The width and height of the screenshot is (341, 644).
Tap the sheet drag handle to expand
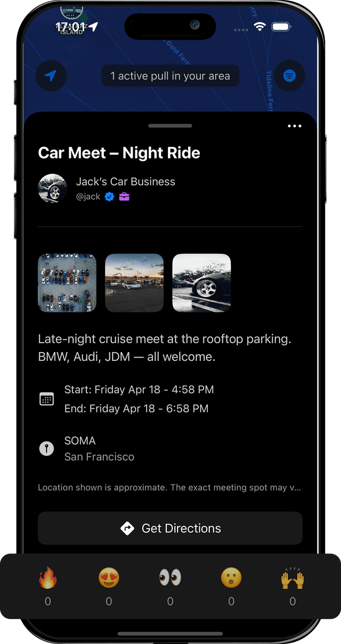[170, 126]
